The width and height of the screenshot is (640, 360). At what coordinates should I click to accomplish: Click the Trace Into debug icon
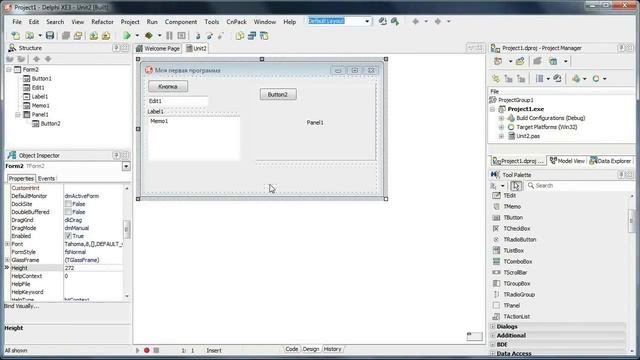pyautogui.click(x=198, y=36)
